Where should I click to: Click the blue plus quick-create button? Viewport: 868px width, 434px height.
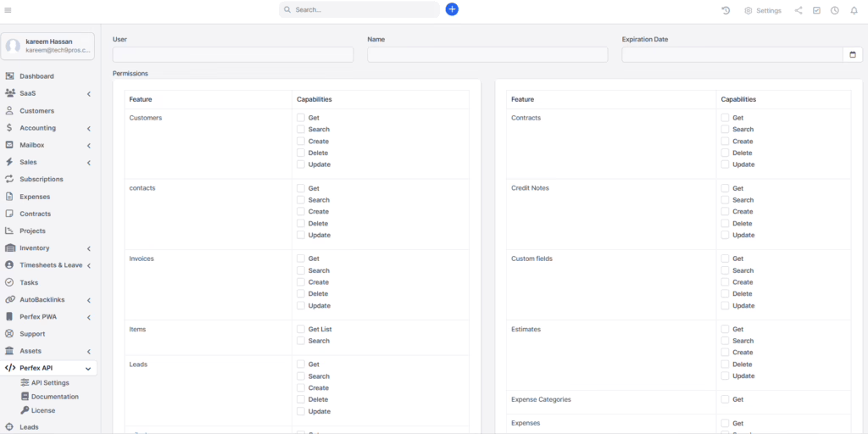452,9
